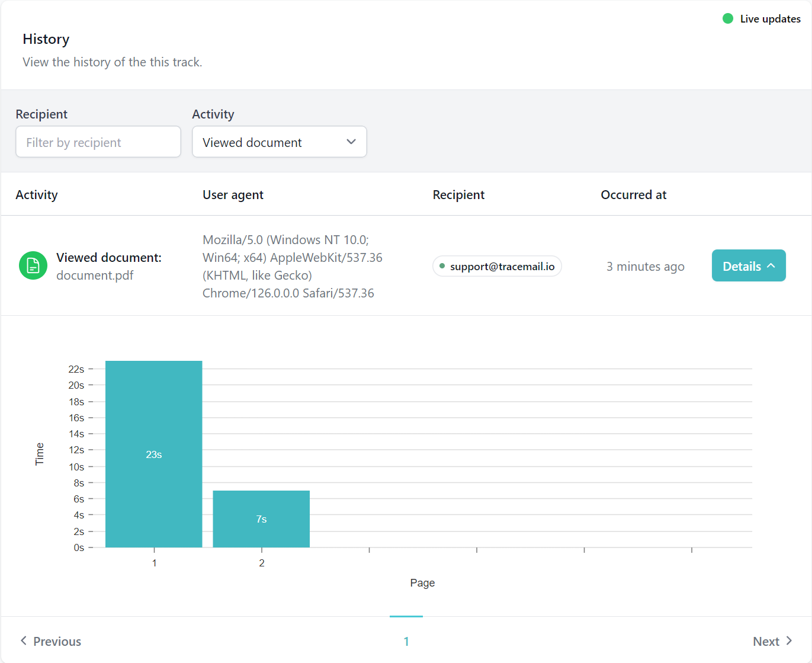Click the green document icon beside Viewed document
812x663 pixels.
pyautogui.click(x=33, y=265)
